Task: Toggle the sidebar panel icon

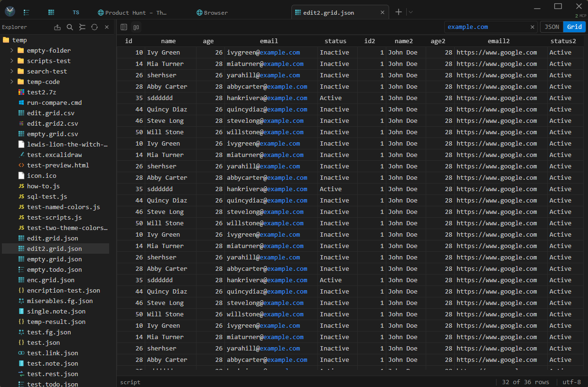Action: click(x=124, y=28)
